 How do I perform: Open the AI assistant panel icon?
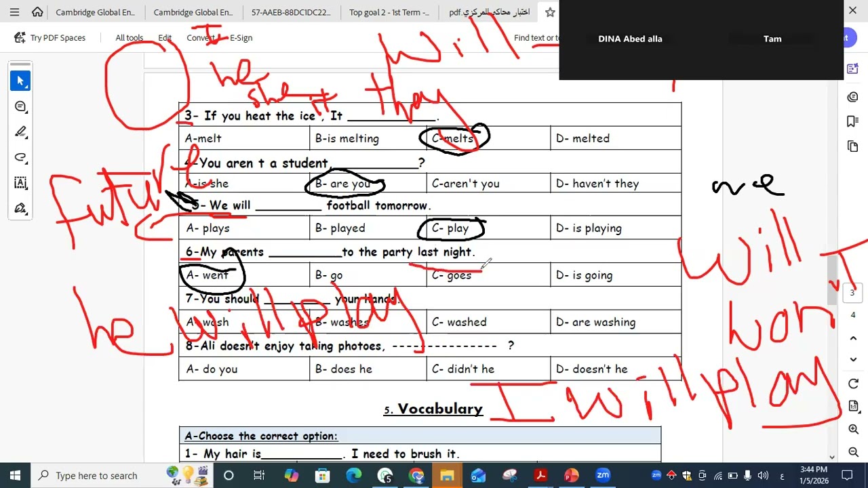pos(853,68)
